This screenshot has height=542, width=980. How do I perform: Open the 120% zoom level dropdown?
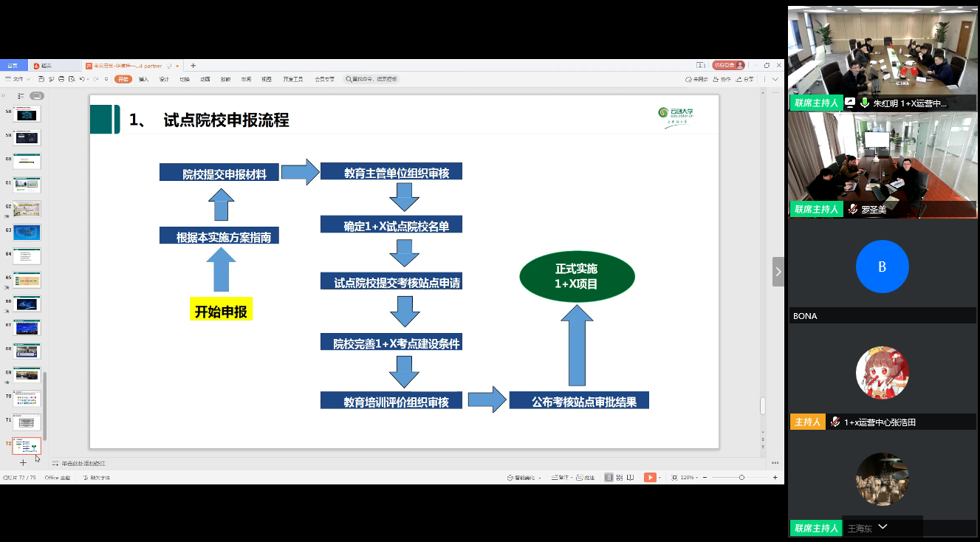pyautogui.click(x=690, y=478)
